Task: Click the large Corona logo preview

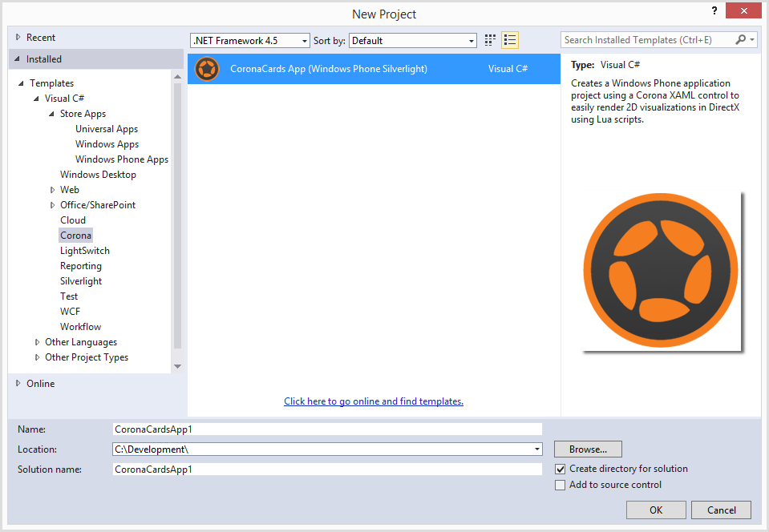Action: 661,270
